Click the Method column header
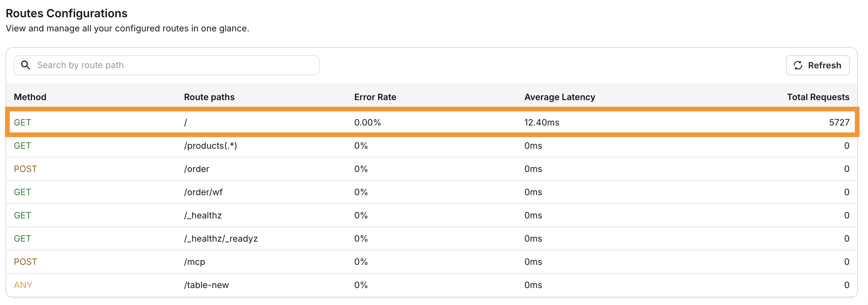 30,97
